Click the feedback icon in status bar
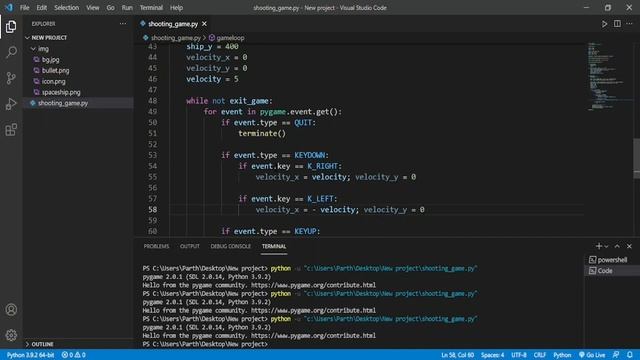Viewport: 640px width, 360px height. point(616,355)
